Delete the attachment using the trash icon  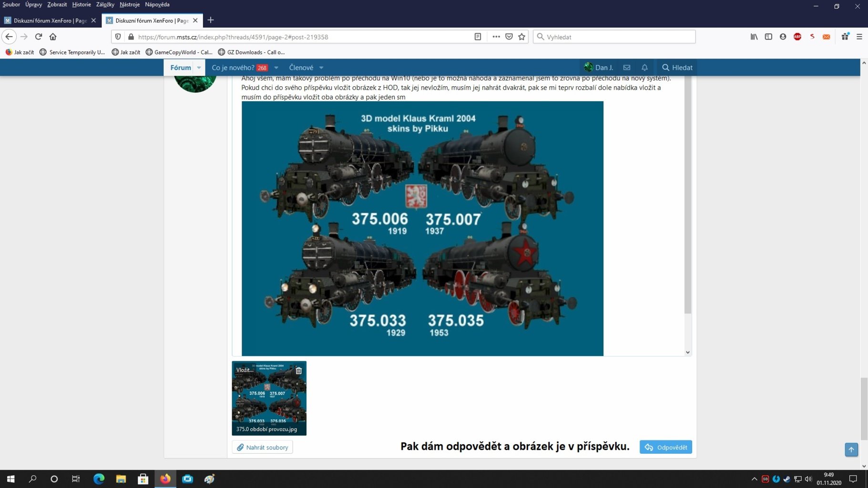coord(298,370)
